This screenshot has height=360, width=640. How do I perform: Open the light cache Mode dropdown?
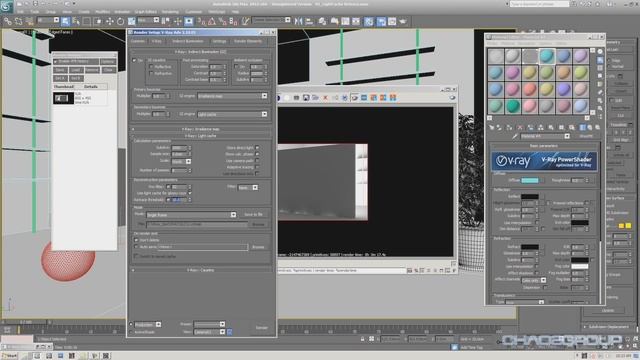191,215
